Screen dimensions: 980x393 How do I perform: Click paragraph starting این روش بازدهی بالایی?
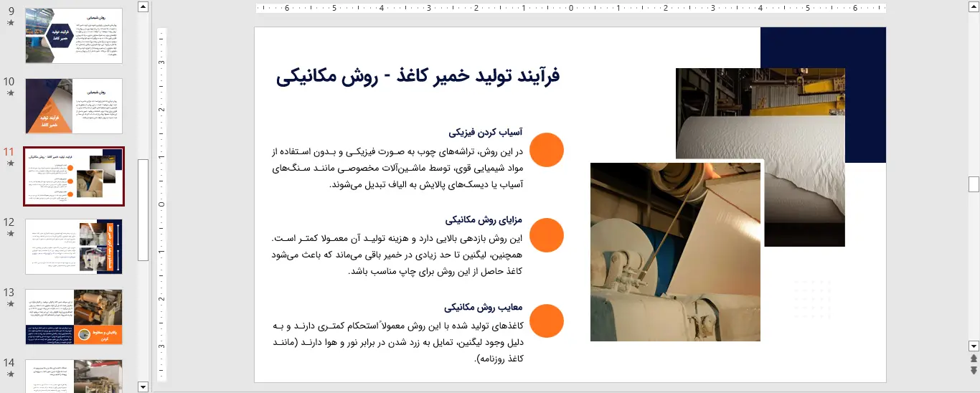398,255
